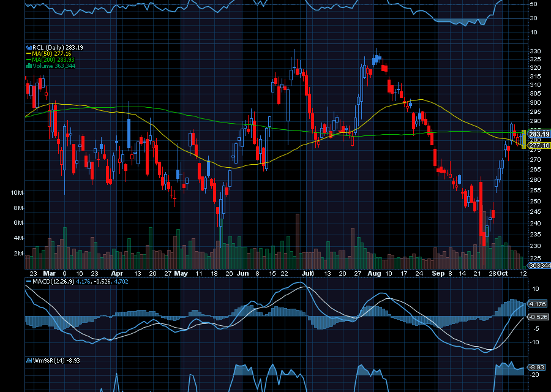Select the MA(200) 283.93 legend label

[x=53, y=60]
